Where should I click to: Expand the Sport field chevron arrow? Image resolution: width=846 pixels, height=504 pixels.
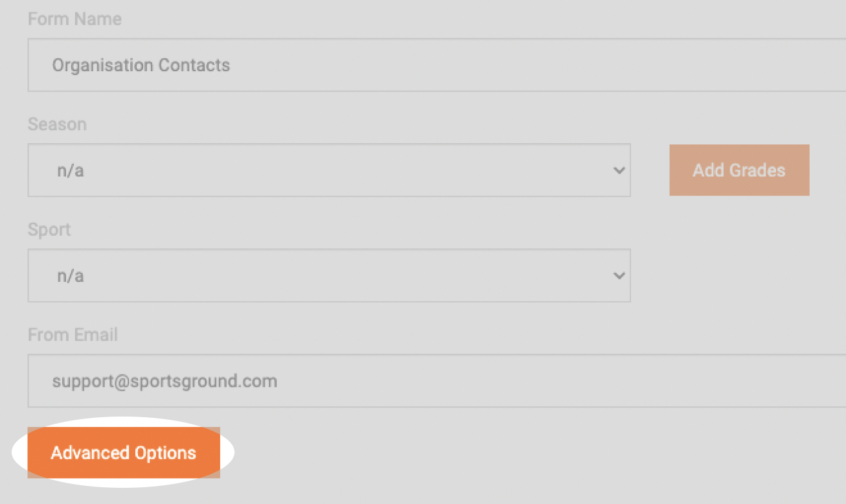619,275
